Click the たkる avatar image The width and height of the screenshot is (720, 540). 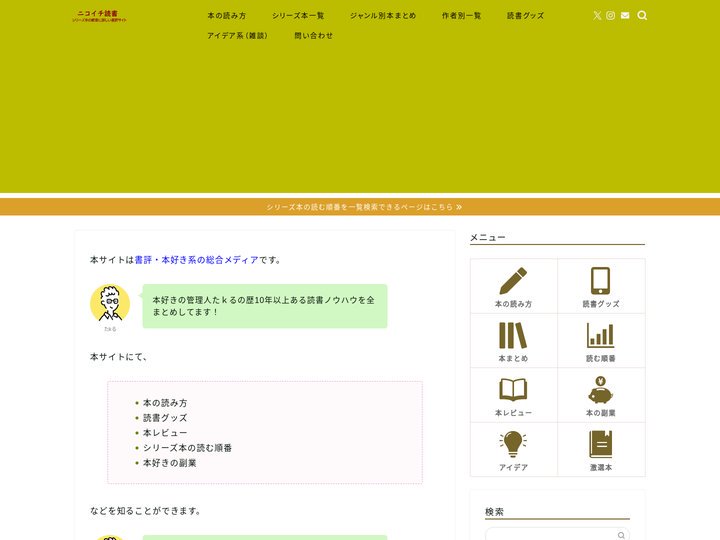click(110, 303)
